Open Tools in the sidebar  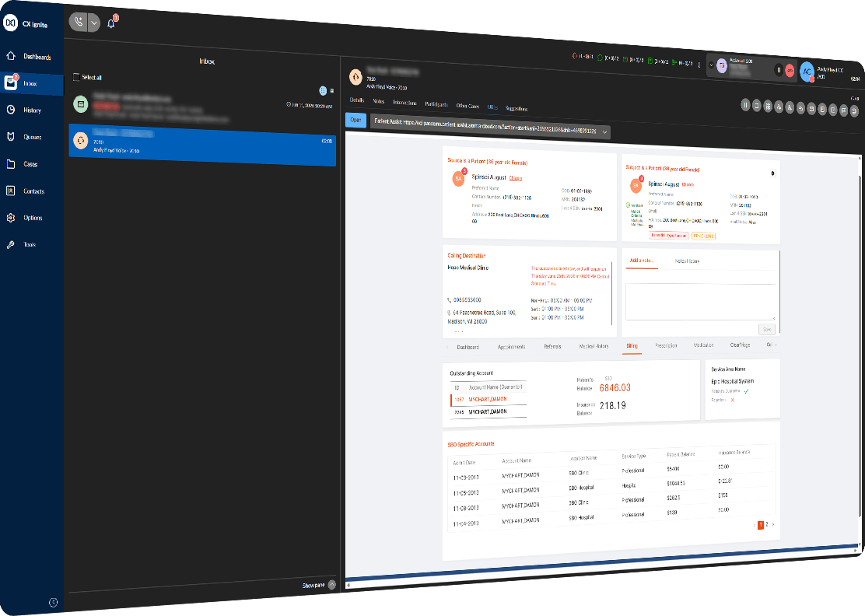pos(31,244)
